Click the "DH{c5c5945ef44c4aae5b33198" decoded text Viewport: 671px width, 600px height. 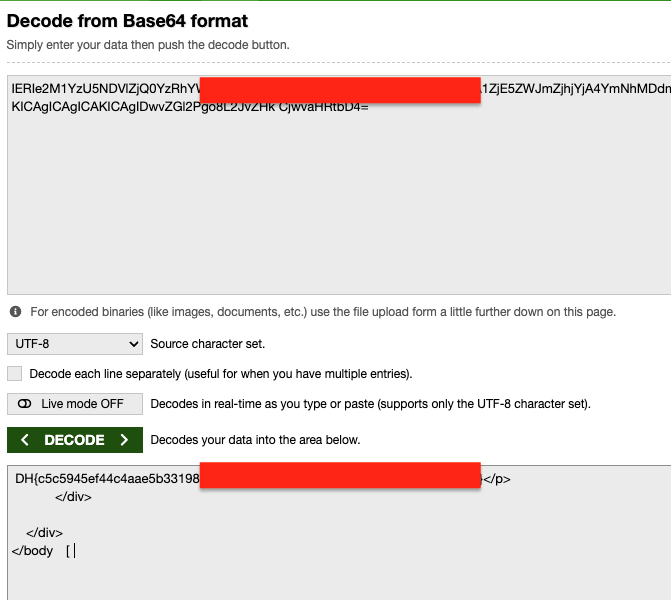(107, 479)
